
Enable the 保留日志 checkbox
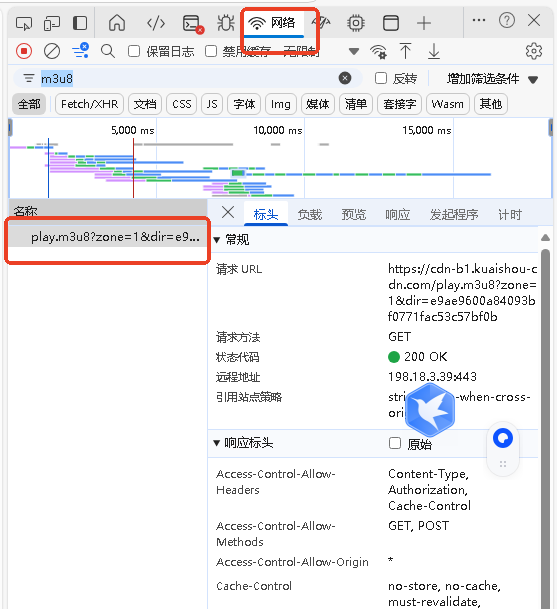(x=134, y=51)
